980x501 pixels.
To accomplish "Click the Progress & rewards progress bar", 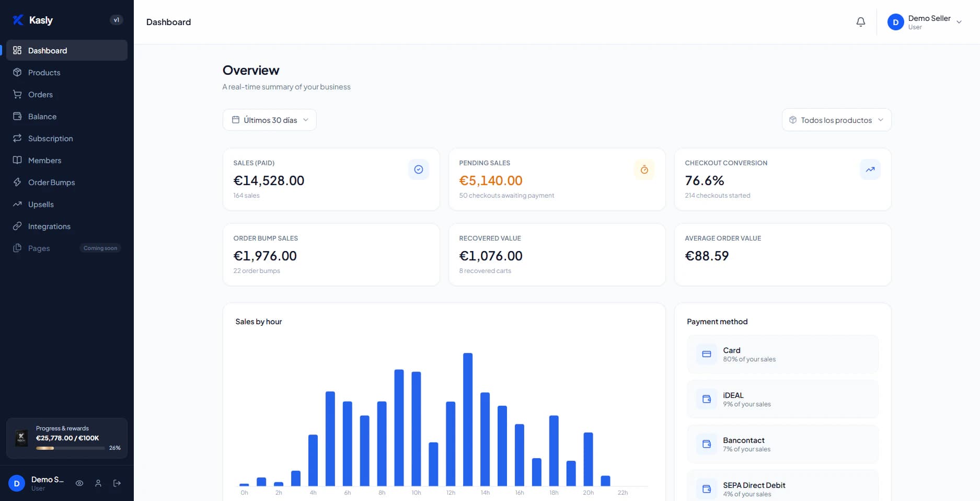I will click(70, 448).
